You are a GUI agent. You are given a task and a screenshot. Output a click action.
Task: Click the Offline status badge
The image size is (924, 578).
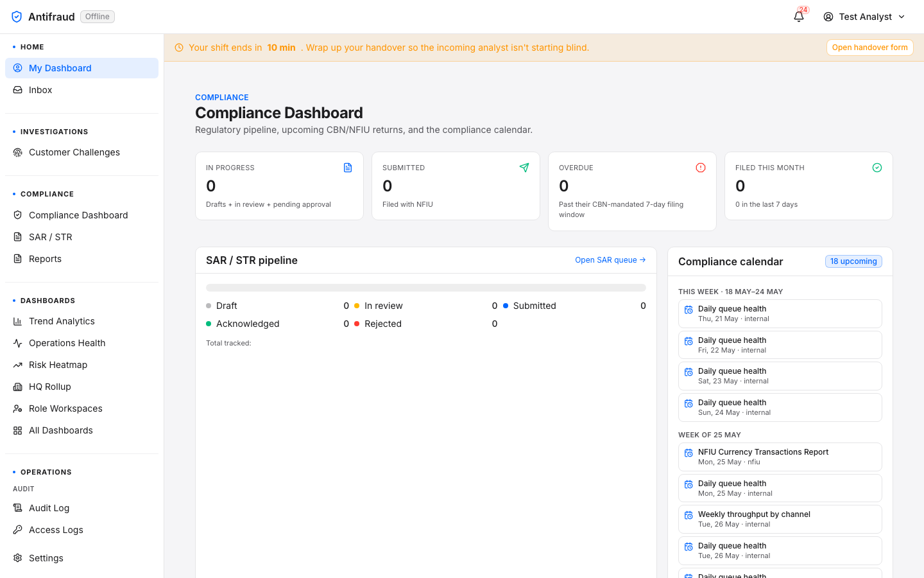(98, 17)
